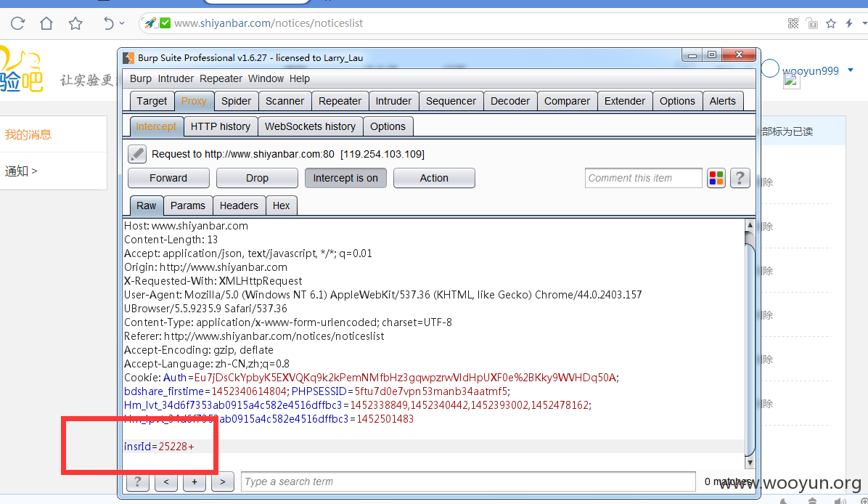Open the question-mark help beside comment field
The width and height of the screenshot is (868, 504).
[740, 178]
